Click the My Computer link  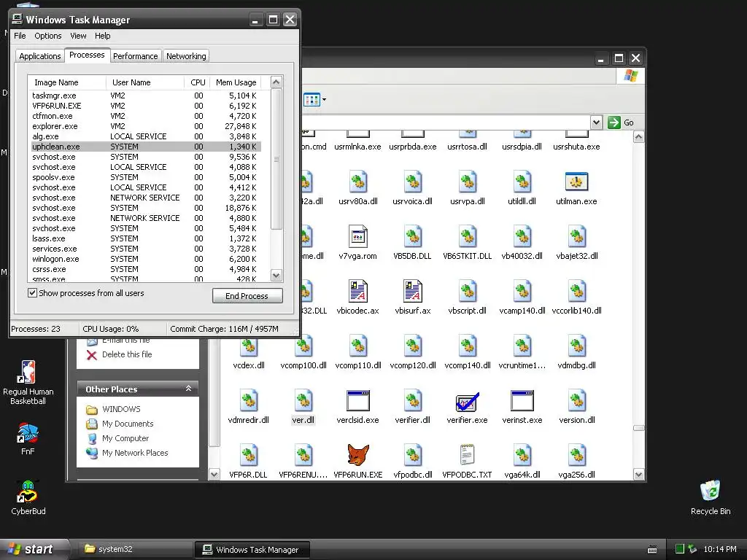tap(125, 438)
